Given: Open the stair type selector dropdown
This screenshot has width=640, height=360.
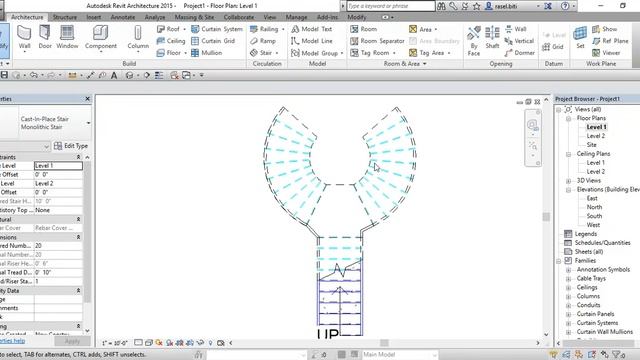Looking at the screenshot, I should pyautogui.click(x=88, y=123).
